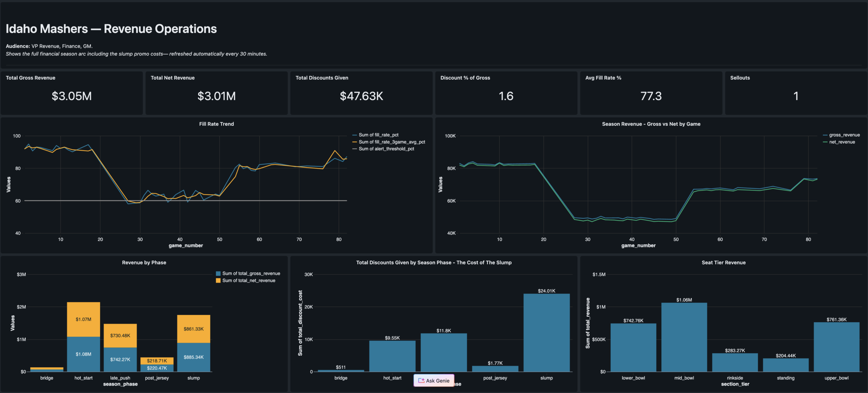Click the blue Sum of total_gross_revenue swatch
Image resolution: width=868 pixels, height=393 pixels.
tap(218, 273)
